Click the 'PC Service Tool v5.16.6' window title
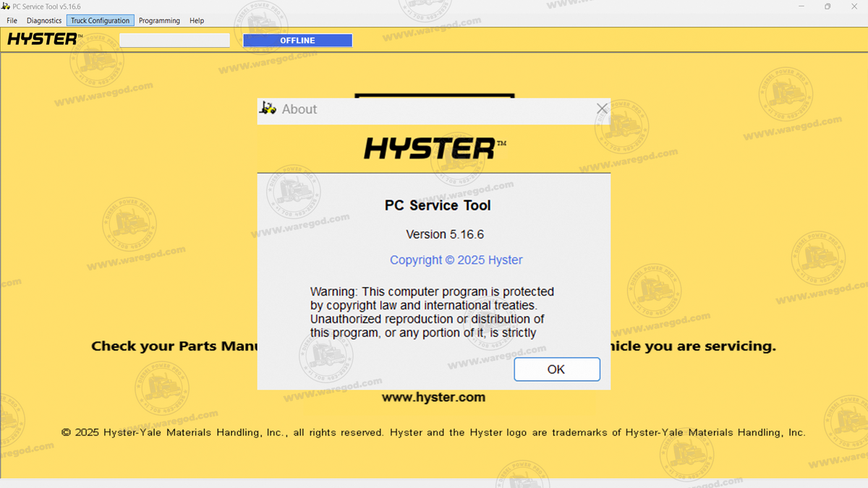868x488 pixels. click(x=46, y=6)
